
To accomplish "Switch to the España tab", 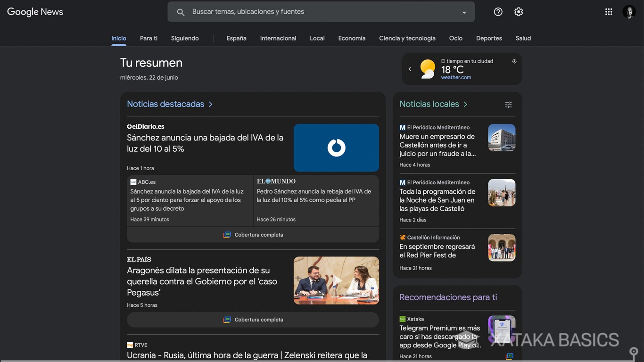I will pos(236,38).
